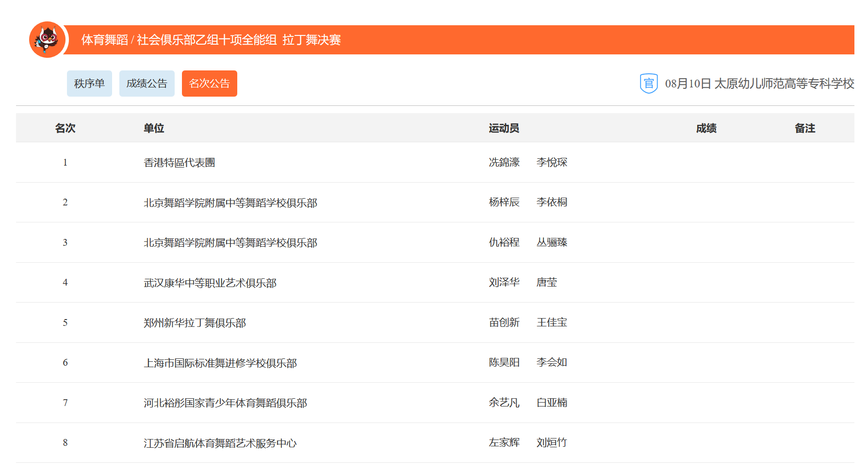Viewport: 868px width, 474px height.
Task: Select unit 河北裕彤国家青少年体育舞蹈俱乐部
Action: 226,403
